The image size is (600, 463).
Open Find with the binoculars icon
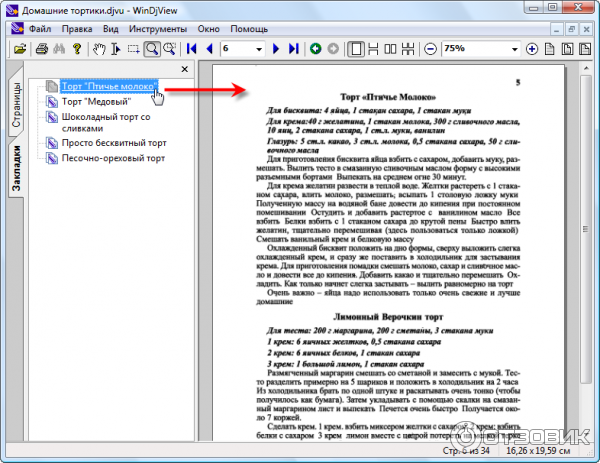(59, 48)
